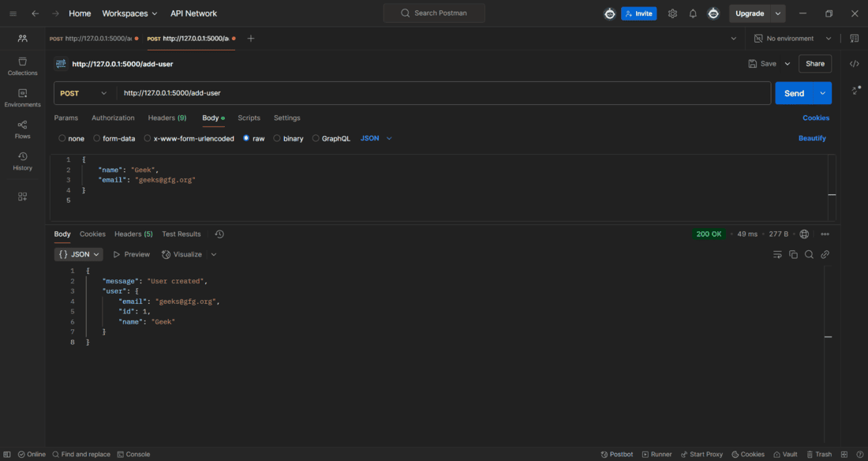Open the POST method dropdown

pos(84,93)
